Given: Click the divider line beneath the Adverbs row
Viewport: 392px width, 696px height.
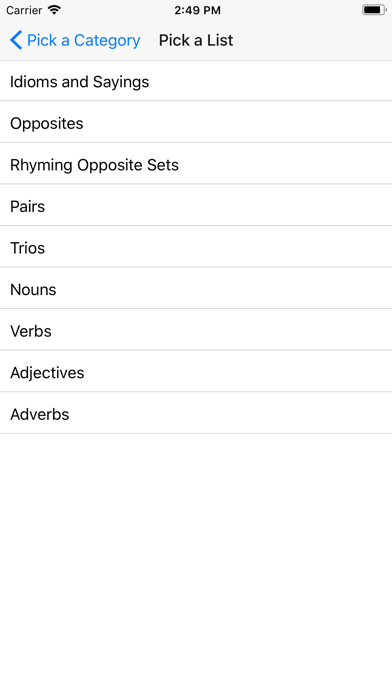Looking at the screenshot, I should pos(196,433).
